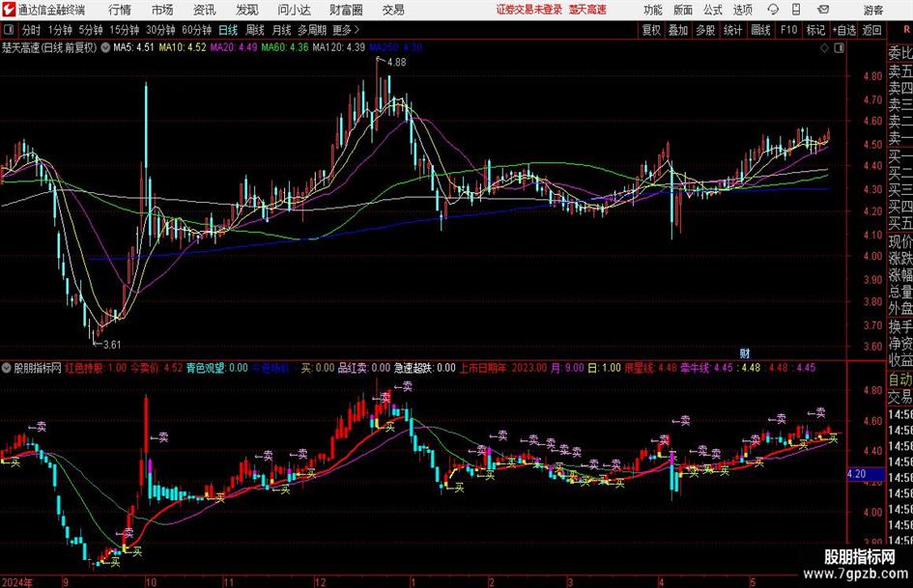913x588 pixels.
Task: Click the MA120: 4.39 indicator value
Action: [339, 47]
